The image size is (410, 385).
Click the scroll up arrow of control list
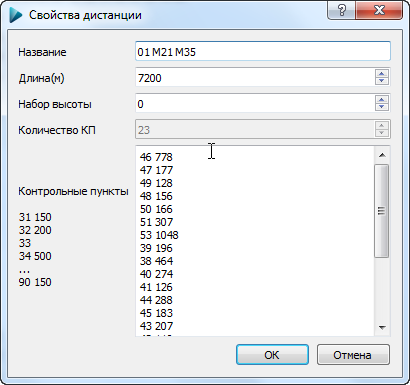(382, 155)
